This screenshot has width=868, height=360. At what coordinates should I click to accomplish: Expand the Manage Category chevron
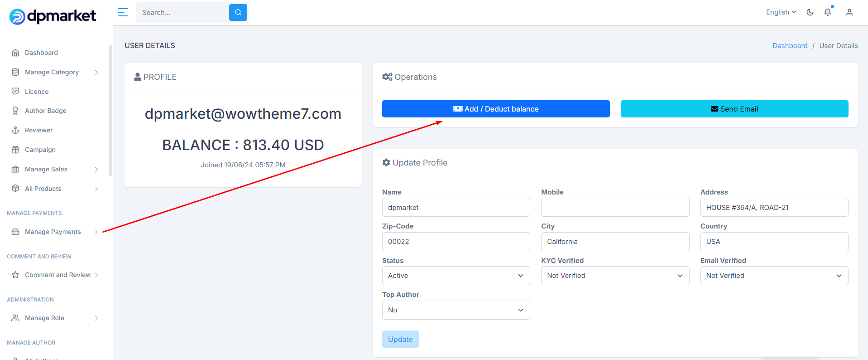[96, 72]
